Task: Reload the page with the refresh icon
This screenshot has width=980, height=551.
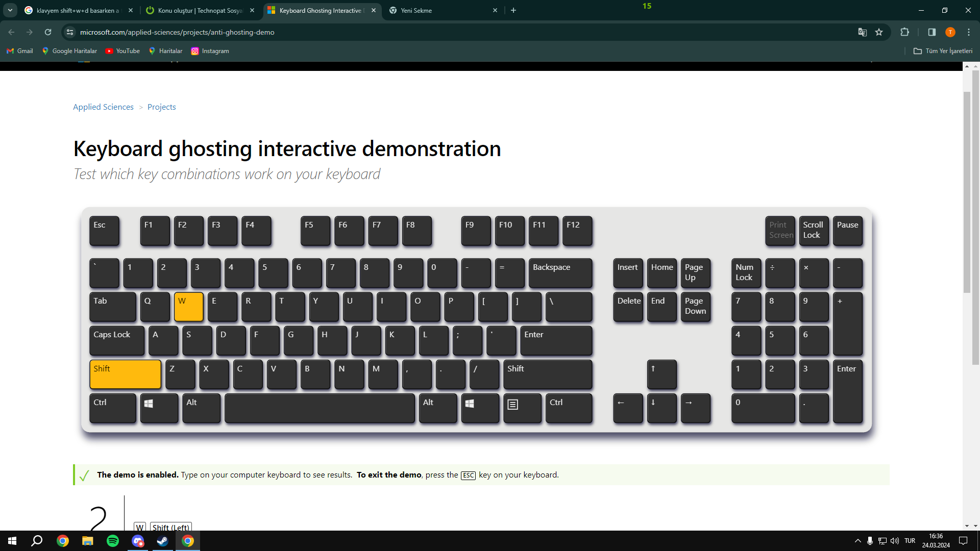Action: [48, 32]
